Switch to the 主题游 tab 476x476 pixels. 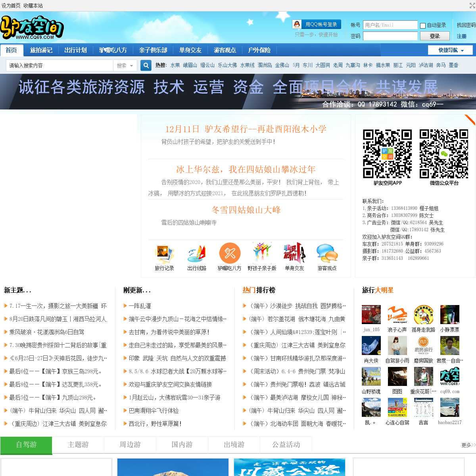point(78,445)
